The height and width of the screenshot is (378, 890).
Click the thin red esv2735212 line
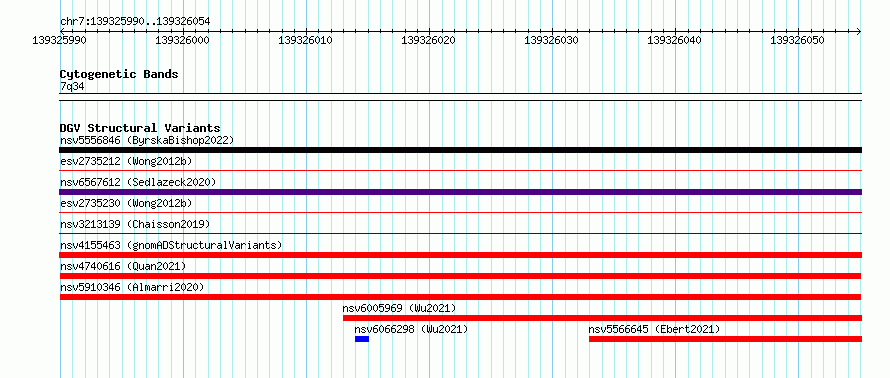[x=461, y=170]
